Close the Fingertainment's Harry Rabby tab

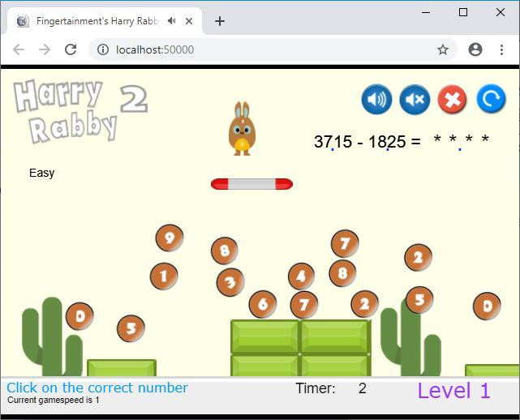point(189,21)
